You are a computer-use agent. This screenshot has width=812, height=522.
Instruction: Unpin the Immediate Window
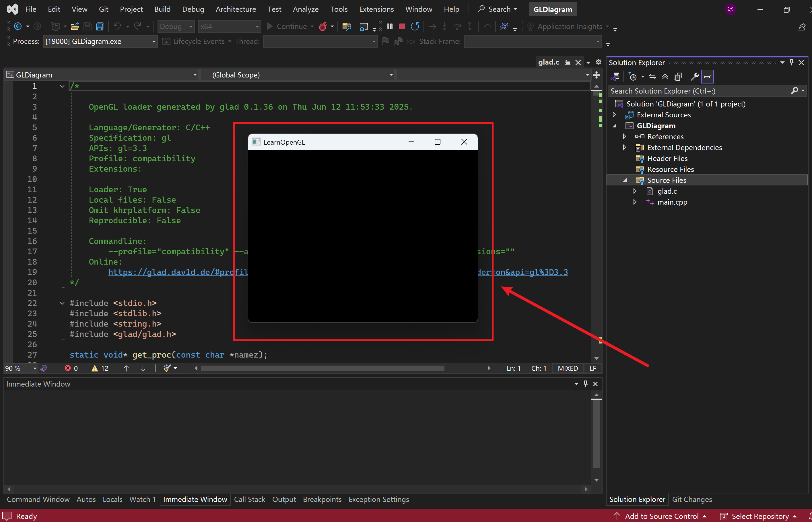tap(585, 384)
